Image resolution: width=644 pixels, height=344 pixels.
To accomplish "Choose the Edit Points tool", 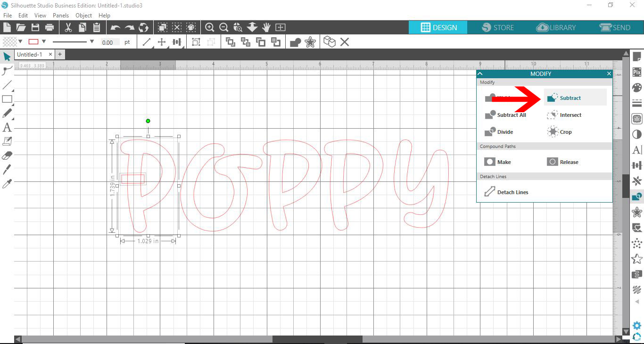I will 7,71.
